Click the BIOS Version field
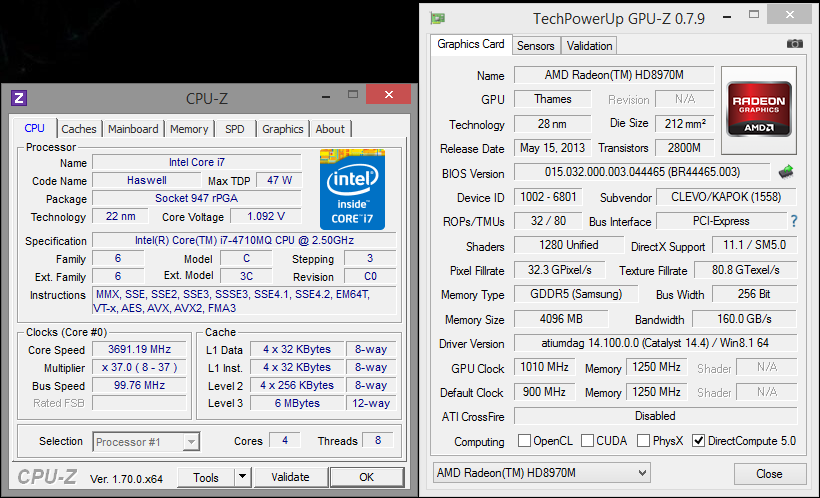Viewport: 820px width, 498px height. (642, 172)
